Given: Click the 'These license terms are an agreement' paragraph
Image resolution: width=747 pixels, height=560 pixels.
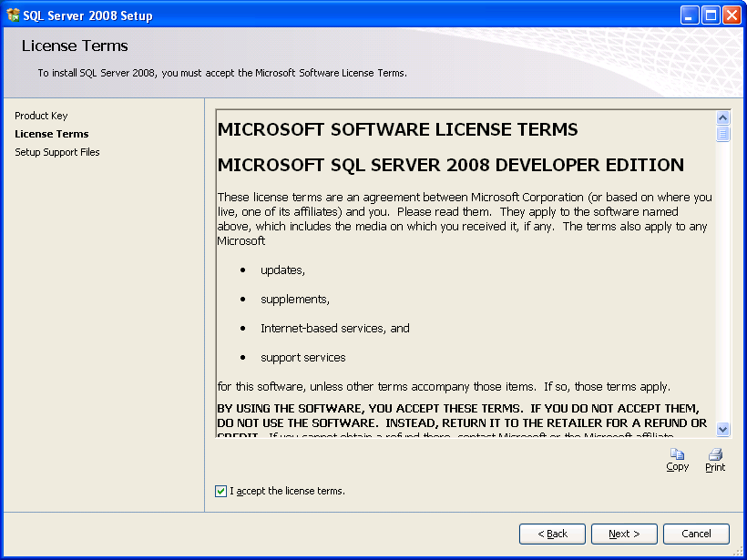Looking at the screenshot, I should pyautogui.click(x=465, y=219).
